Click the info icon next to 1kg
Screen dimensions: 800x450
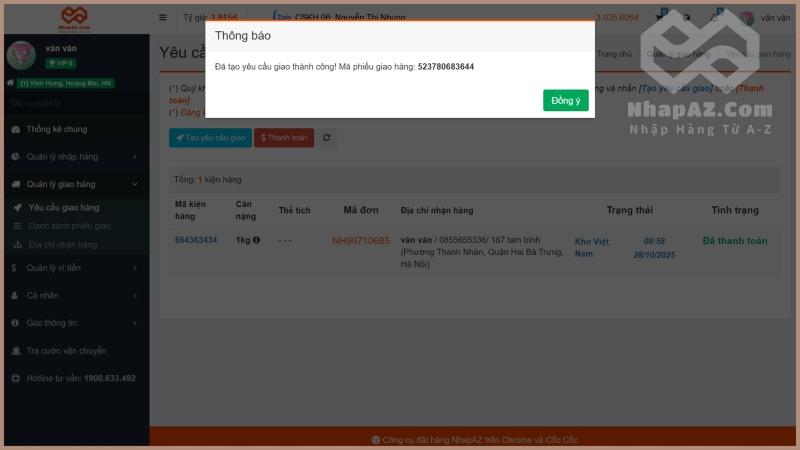[256, 240]
